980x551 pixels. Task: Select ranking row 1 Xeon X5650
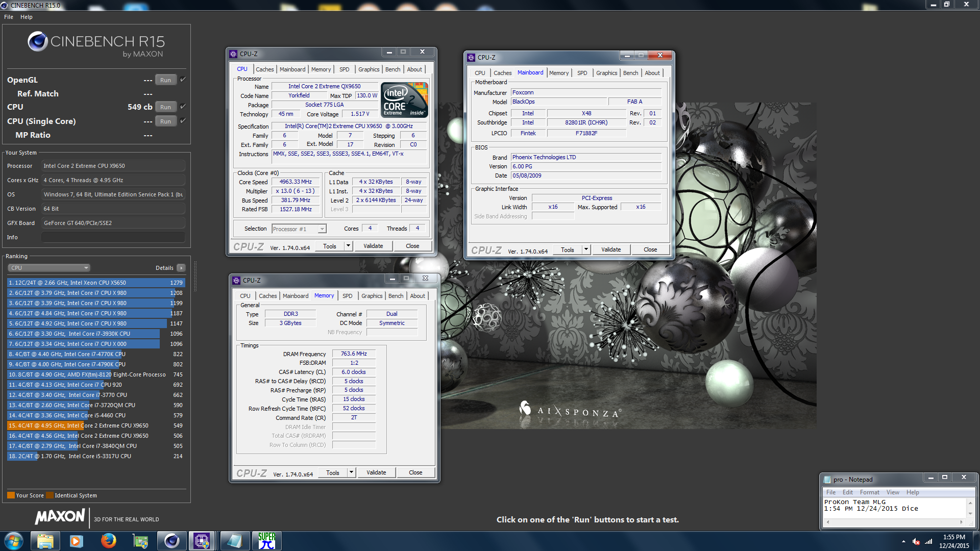tap(96, 283)
